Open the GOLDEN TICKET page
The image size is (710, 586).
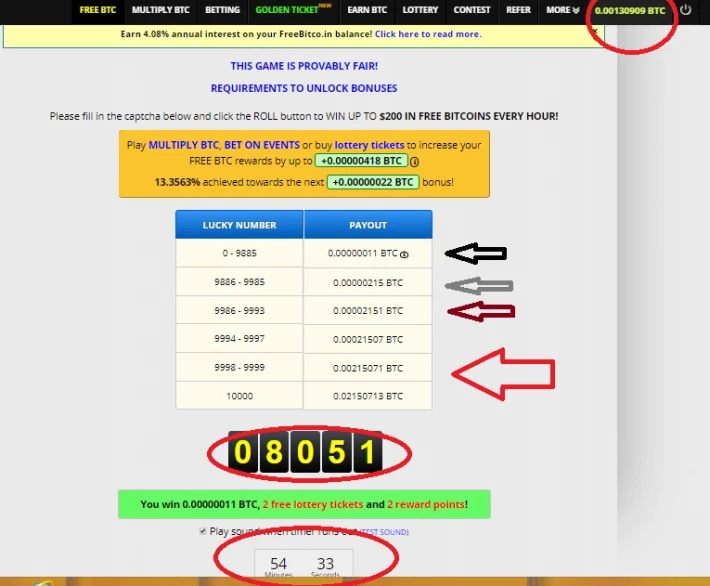coord(293,10)
